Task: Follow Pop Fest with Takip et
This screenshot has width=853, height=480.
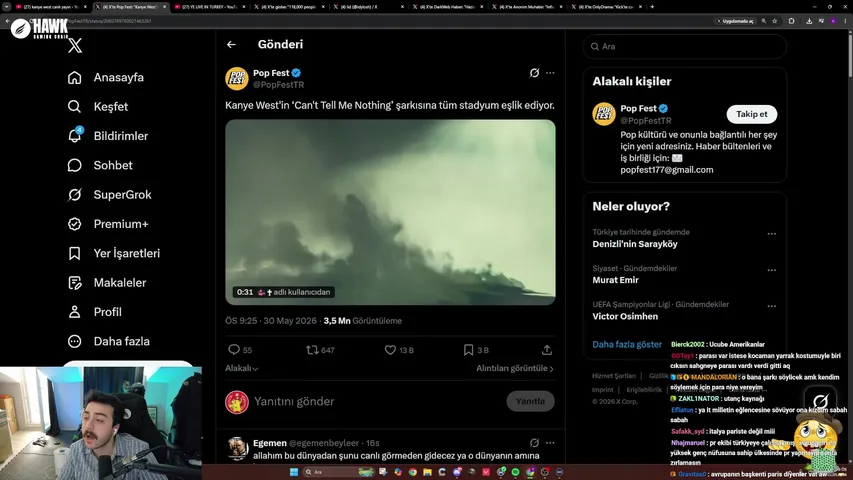Action: pyautogui.click(x=751, y=114)
